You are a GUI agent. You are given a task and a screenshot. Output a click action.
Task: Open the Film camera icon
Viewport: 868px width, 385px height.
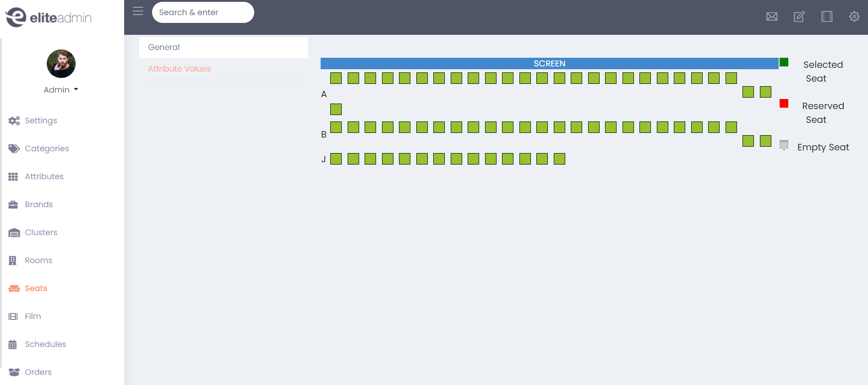coord(14,316)
